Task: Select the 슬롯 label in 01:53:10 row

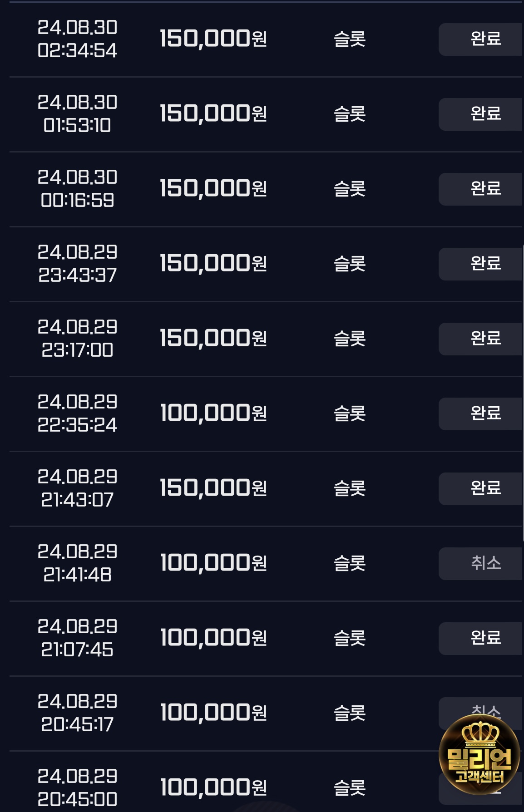Action: pos(350,114)
